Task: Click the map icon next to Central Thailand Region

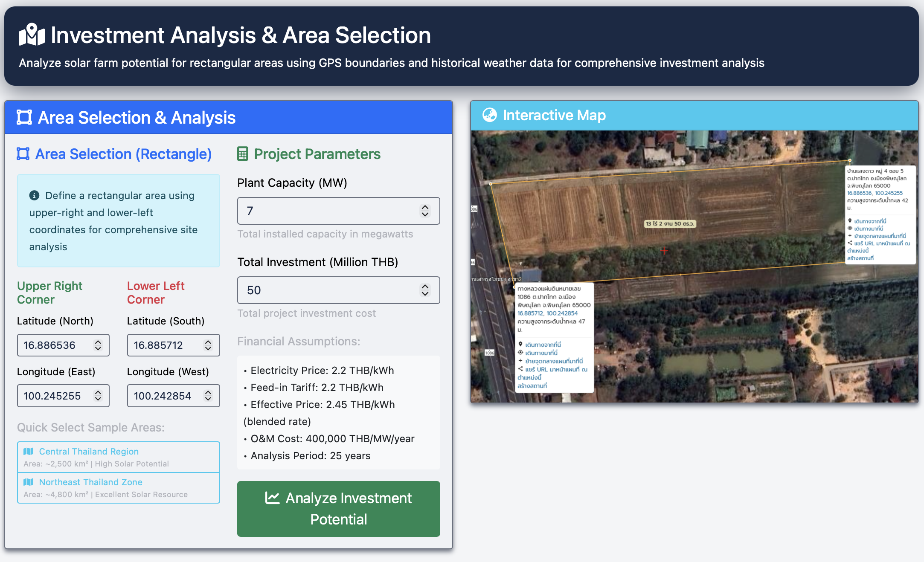Action: pyautogui.click(x=29, y=451)
